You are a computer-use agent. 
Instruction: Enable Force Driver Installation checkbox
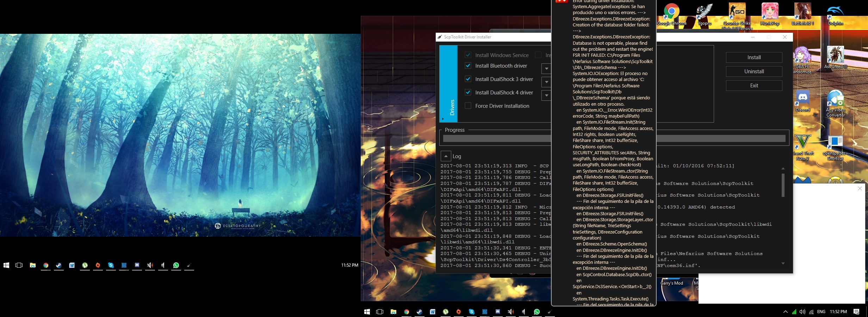(468, 106)
